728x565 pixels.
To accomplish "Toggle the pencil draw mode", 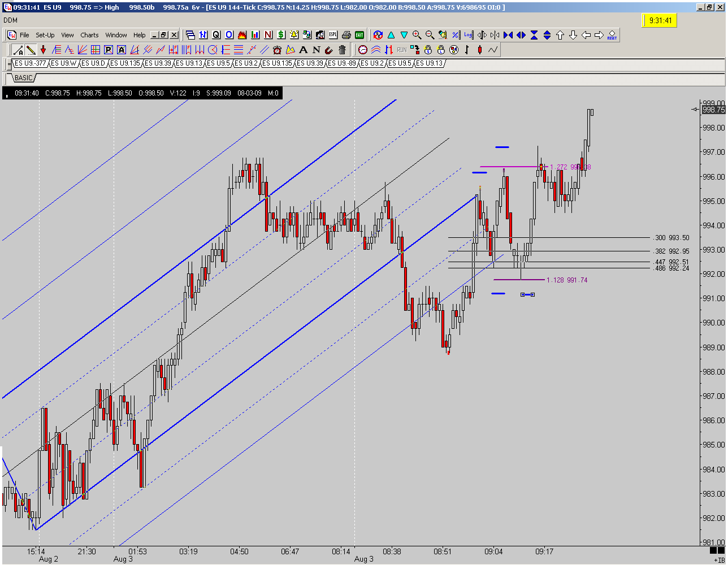I will point(31,50).
